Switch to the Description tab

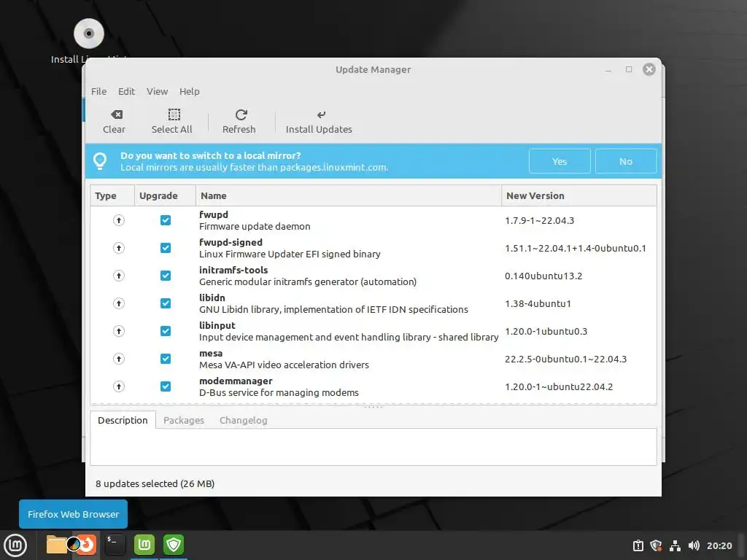123,420
